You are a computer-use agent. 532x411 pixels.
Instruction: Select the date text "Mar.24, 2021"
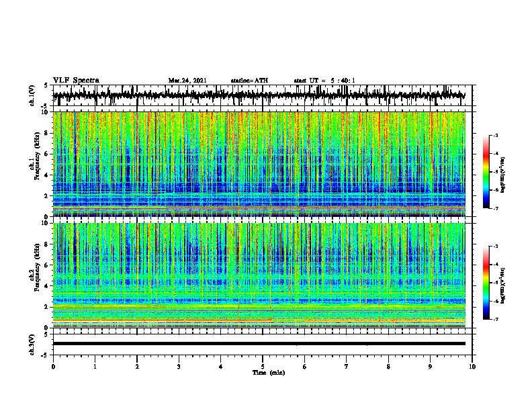pos(187,81)
